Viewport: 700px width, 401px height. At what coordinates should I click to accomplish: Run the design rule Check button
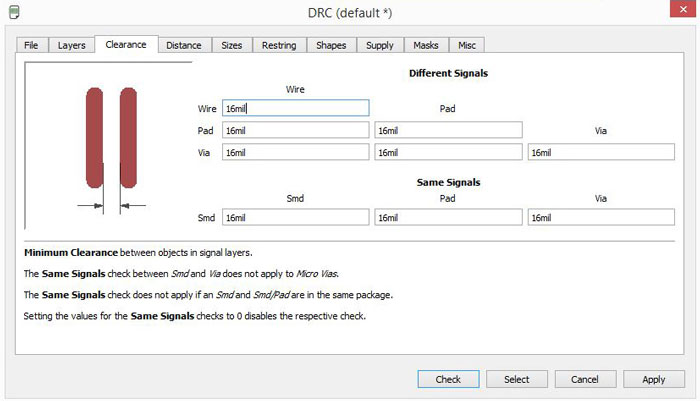coord(448,379)
